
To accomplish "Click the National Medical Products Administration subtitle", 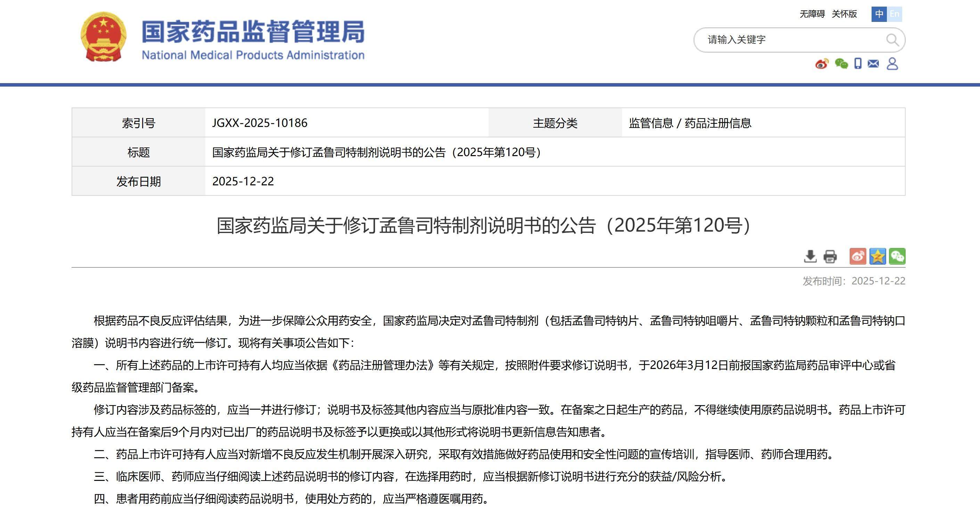I will 253,55.
